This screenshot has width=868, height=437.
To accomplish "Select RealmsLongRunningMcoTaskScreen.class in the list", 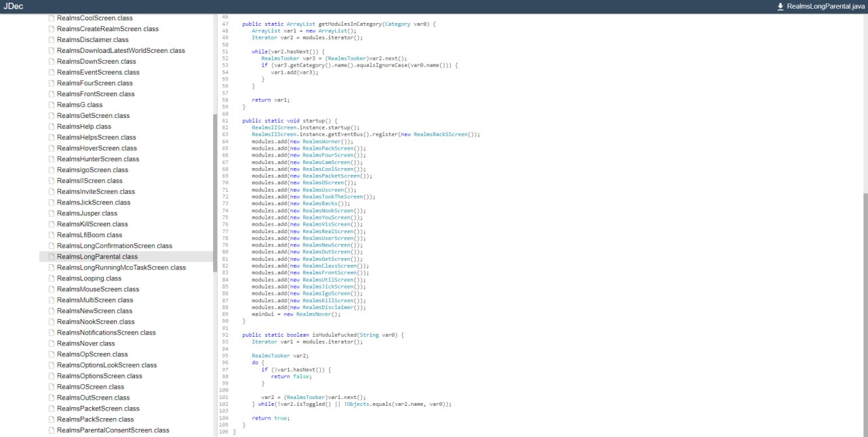I will [121, 268].
